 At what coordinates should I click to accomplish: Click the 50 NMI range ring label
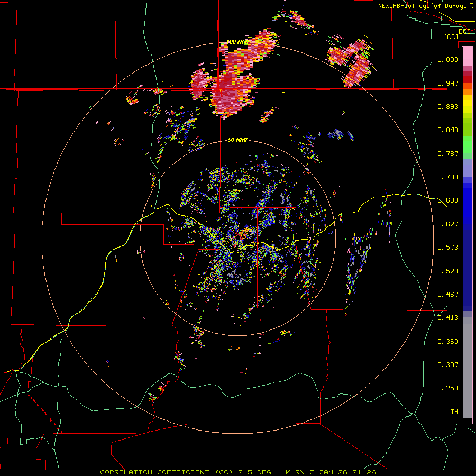[237, 140]
